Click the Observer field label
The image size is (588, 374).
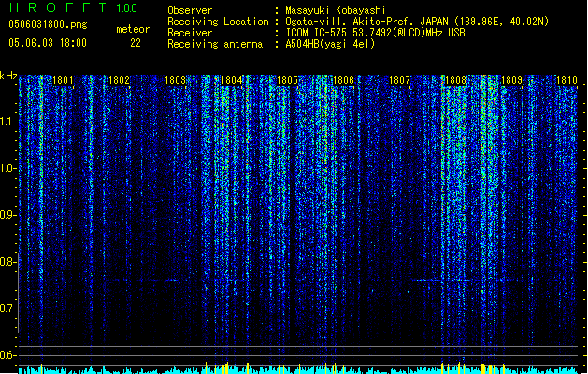tap(190, 10)
